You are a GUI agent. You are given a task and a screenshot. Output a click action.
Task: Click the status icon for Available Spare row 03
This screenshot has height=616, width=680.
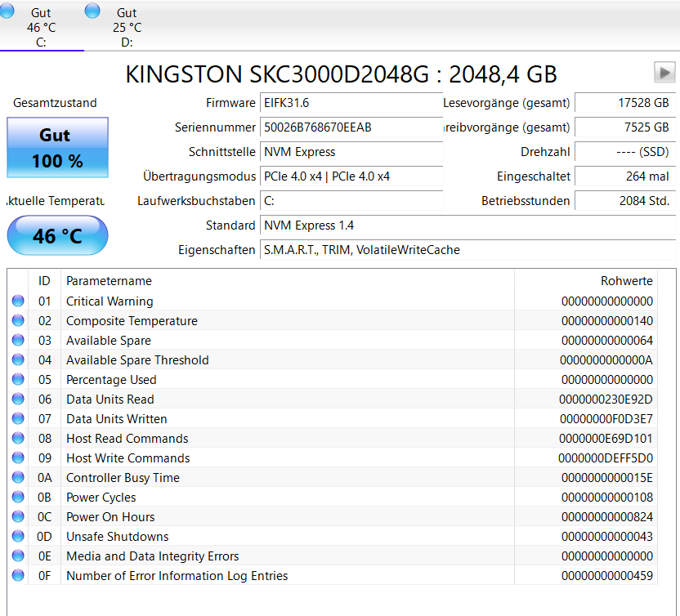[18, 341]
